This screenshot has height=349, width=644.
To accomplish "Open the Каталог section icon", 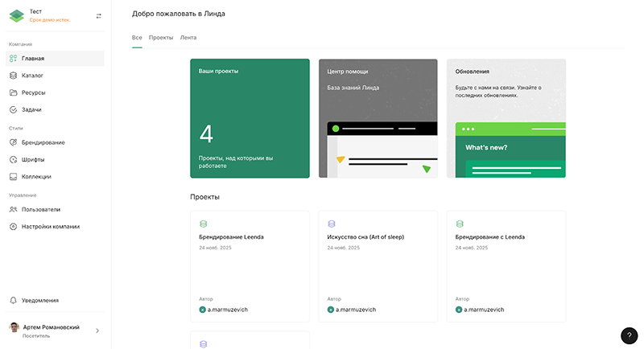I will coord(14,76).
